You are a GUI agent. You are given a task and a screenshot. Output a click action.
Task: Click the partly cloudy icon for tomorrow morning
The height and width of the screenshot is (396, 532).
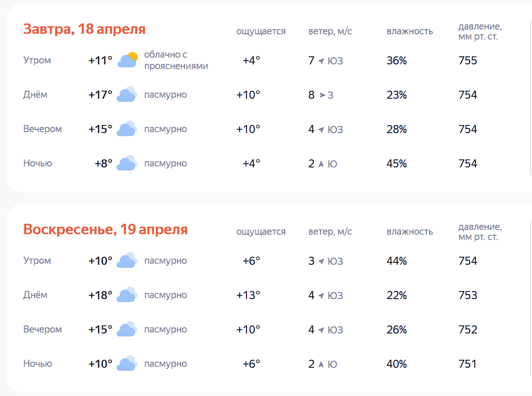(x=128, y=60)
